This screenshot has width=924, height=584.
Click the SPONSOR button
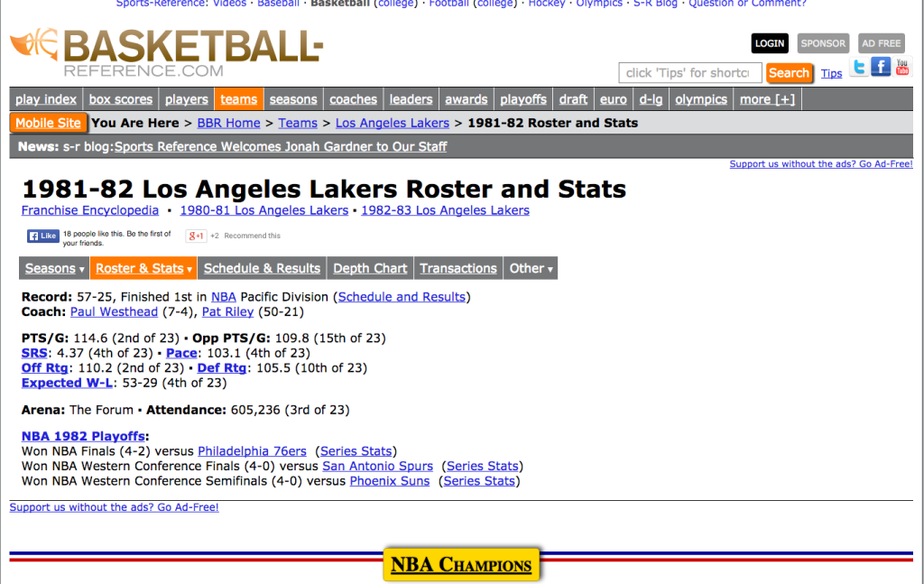click(823, 43)
